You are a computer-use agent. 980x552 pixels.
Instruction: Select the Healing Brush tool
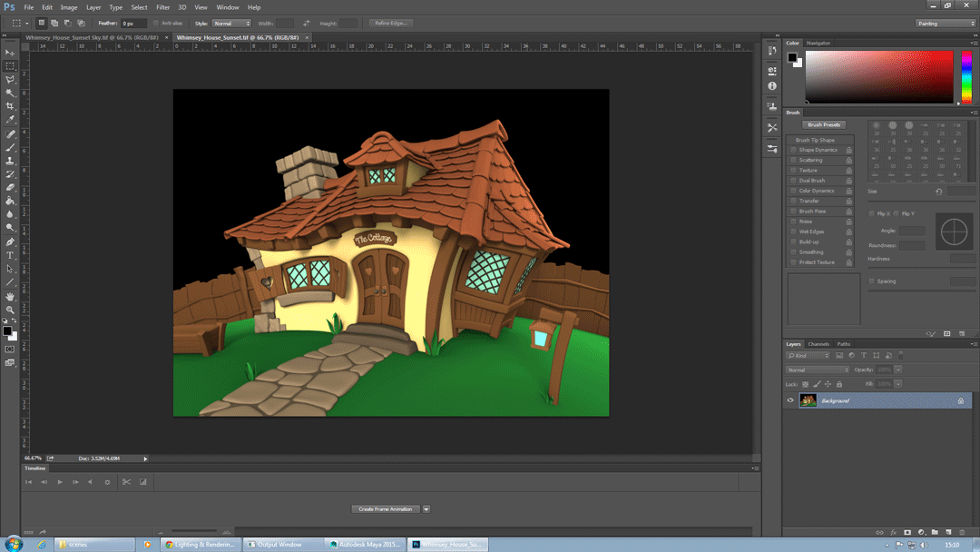[x=10, y=134]
